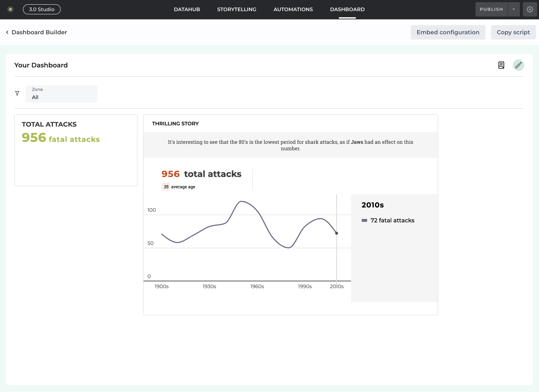Click the green status dot icon
Image resolution: width=539 pixels, height=392 pixels.
[x=10, y=9]
